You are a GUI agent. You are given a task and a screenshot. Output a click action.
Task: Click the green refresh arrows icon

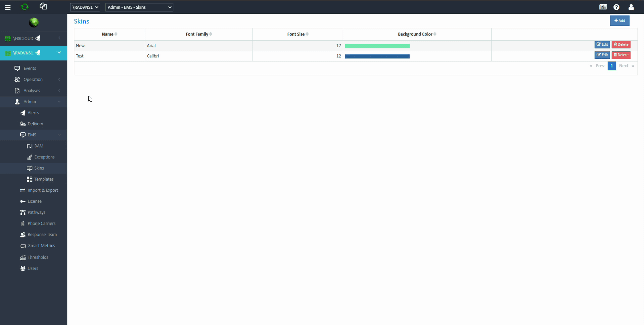coord(25,7)
